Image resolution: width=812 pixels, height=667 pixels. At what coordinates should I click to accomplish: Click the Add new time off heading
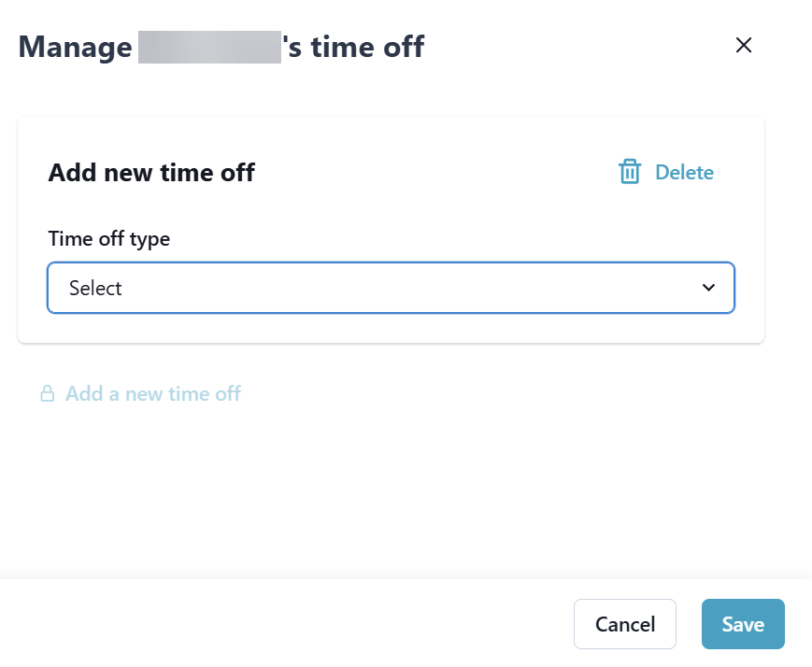[151, 173]
